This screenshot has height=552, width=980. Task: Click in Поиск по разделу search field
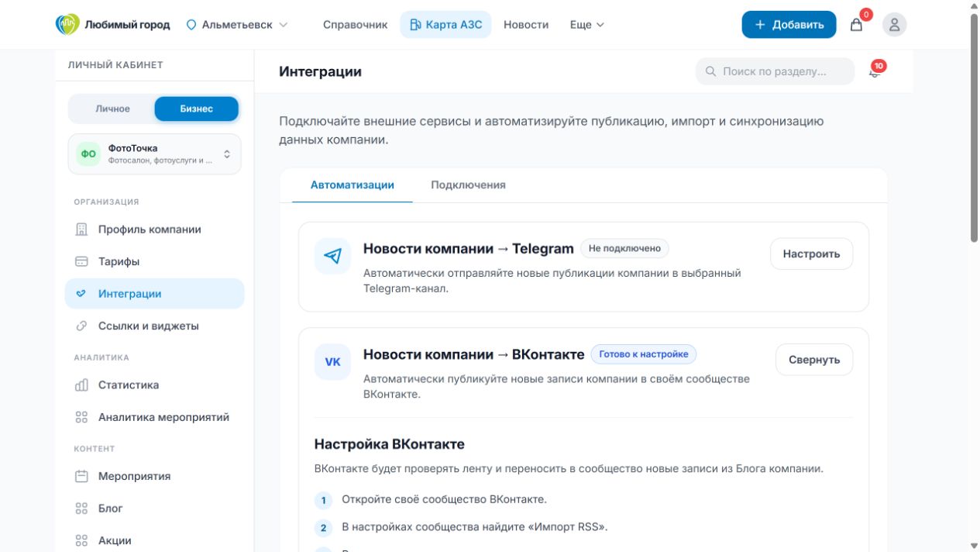[x=775, y=71]
